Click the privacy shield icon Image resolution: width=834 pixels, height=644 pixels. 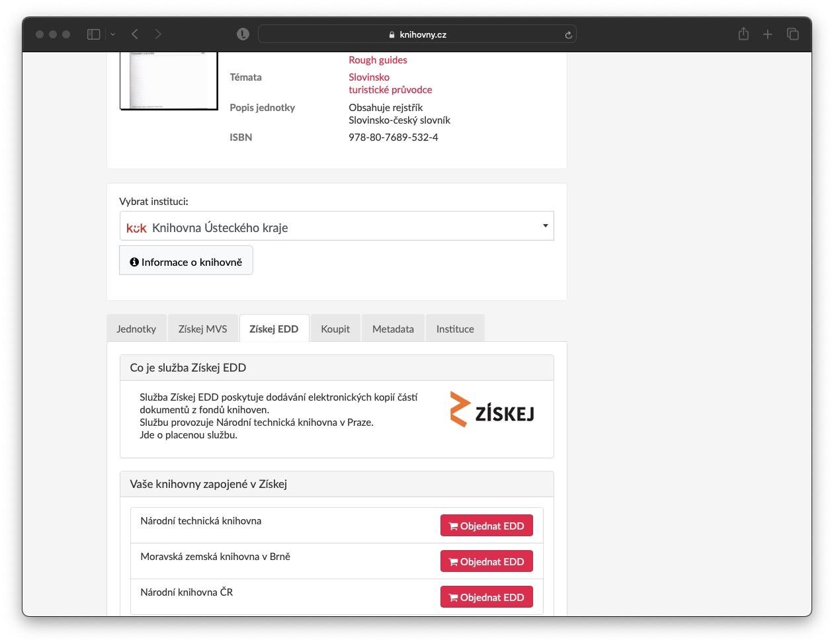point(243,34)
